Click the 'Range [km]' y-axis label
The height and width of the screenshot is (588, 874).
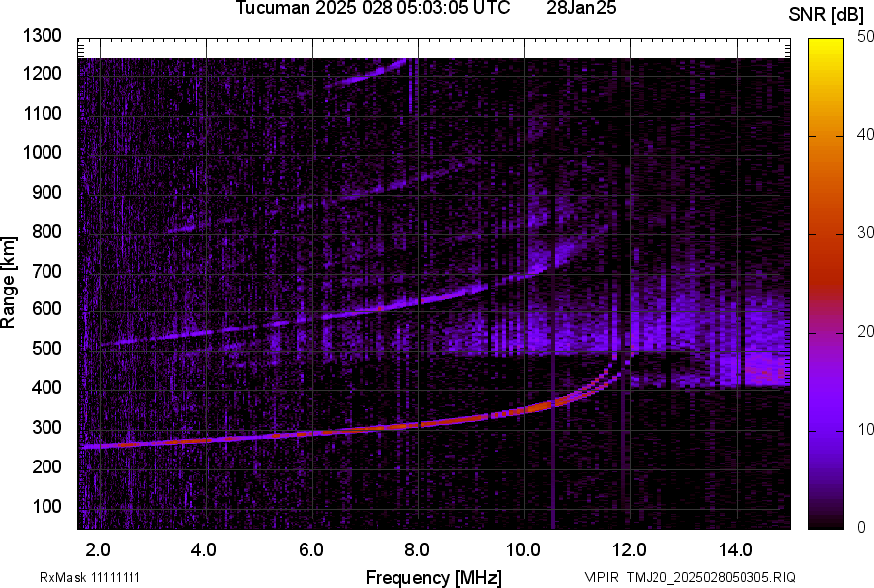(x=9, y=289)
